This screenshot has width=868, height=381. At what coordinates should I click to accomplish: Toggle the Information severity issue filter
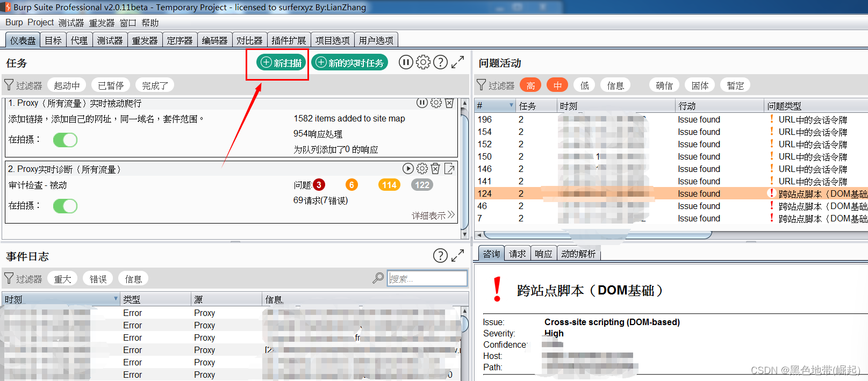[615, 85]
